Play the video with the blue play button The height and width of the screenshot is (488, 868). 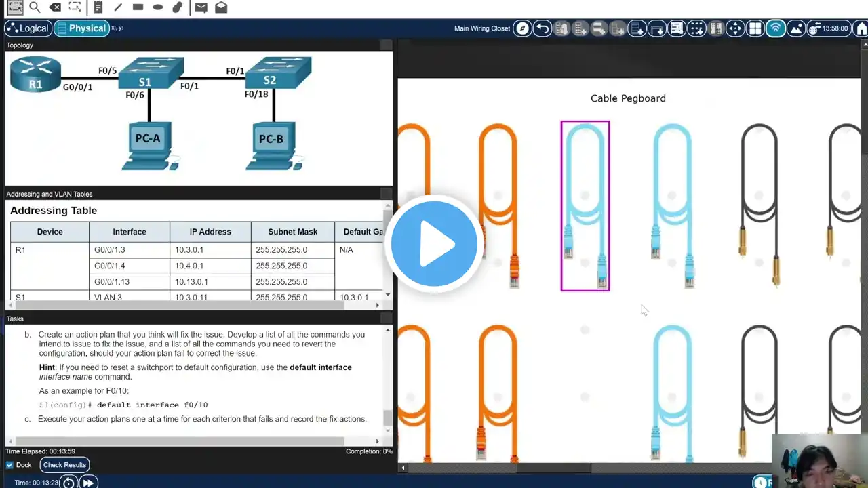434,244
